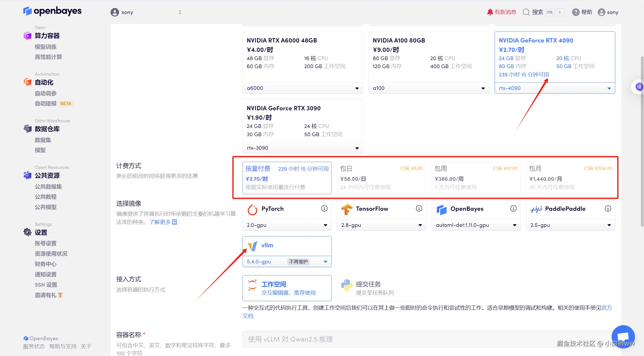Select 包月 monthly billing option

pyautogui.click(x=570, y=178)
